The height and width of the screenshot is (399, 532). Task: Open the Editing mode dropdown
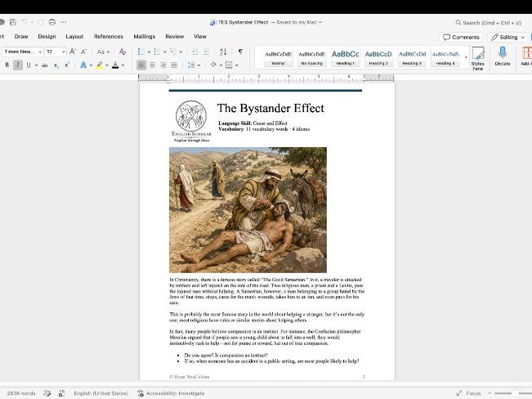[x=507, y=37]
